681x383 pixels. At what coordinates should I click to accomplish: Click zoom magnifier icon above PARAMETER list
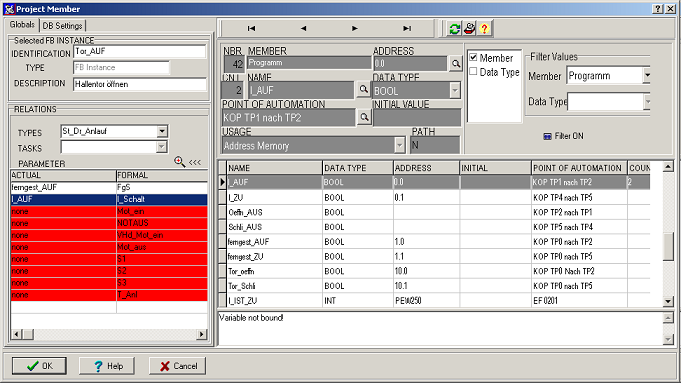pyautogui.click(x=179, y=162)
